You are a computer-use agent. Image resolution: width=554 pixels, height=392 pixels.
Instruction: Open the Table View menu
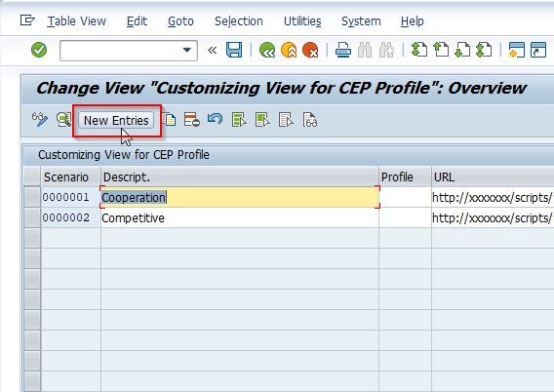(77, 21)
